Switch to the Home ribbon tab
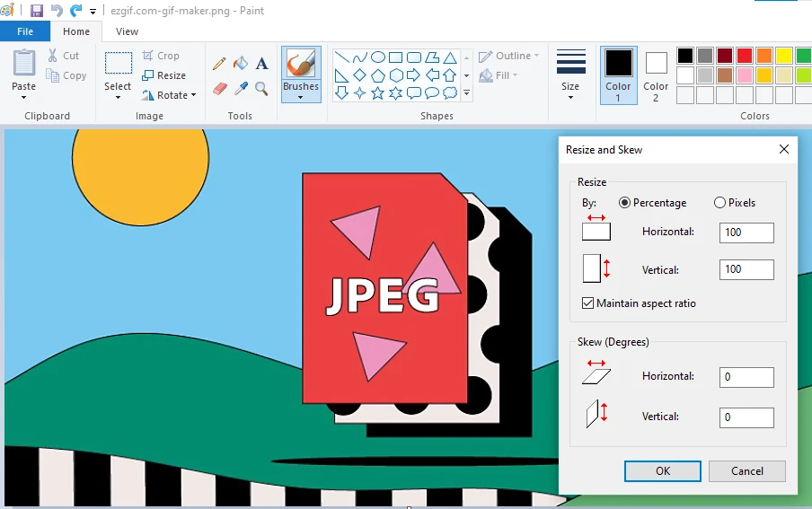The height and width of the screenshot is (509, 812). tap(76, 31)
